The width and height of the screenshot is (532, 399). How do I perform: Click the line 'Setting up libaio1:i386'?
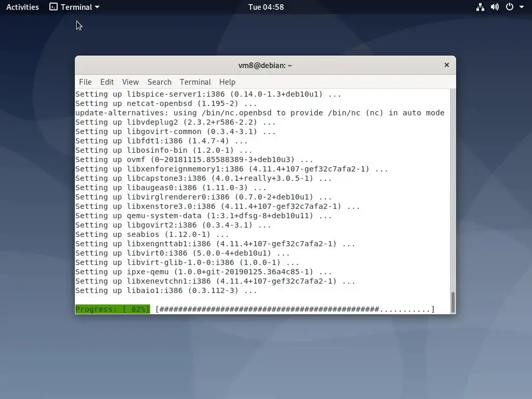pos(166,290)
